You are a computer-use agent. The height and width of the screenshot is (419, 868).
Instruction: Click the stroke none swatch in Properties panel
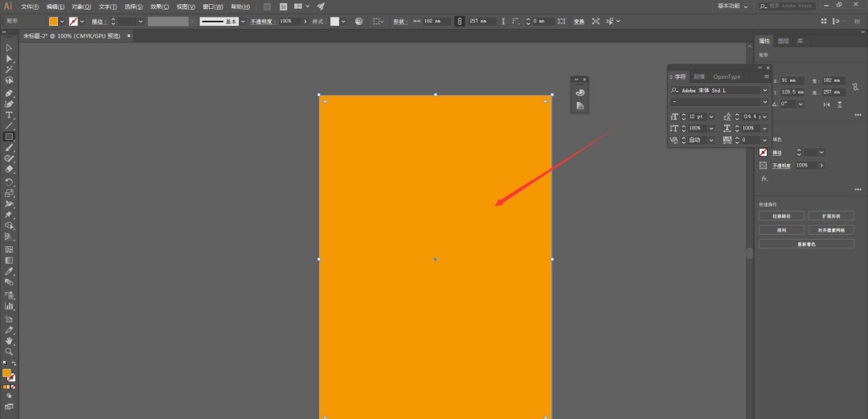[x=764, y=153]
